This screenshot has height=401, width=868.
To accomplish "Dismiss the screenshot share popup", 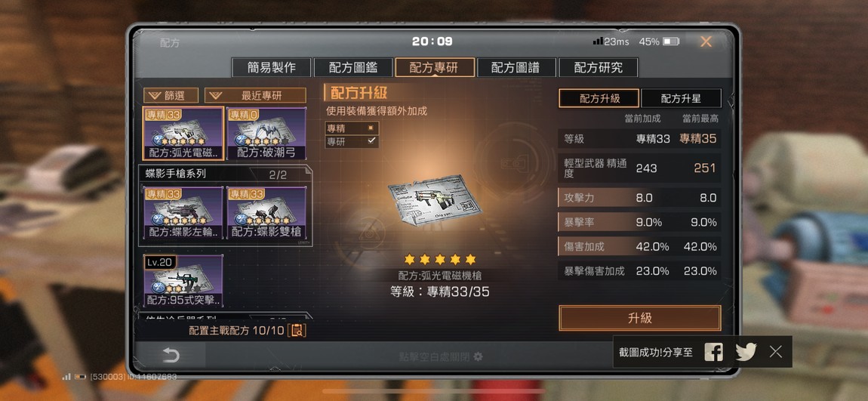I will (776, 352).
